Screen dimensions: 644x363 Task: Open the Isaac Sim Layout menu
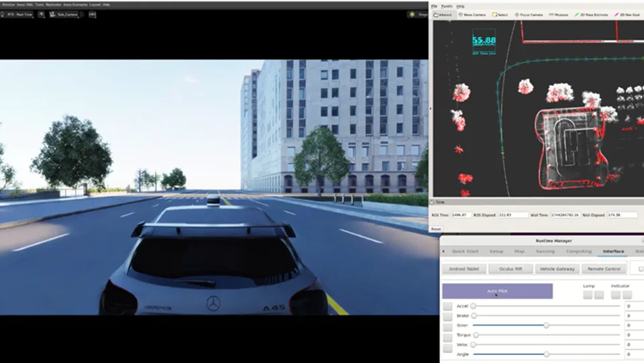95,5
